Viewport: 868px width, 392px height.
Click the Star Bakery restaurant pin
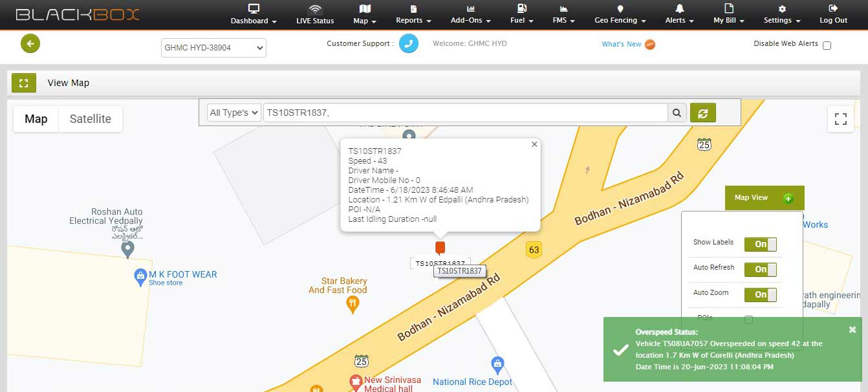(353, 305)
